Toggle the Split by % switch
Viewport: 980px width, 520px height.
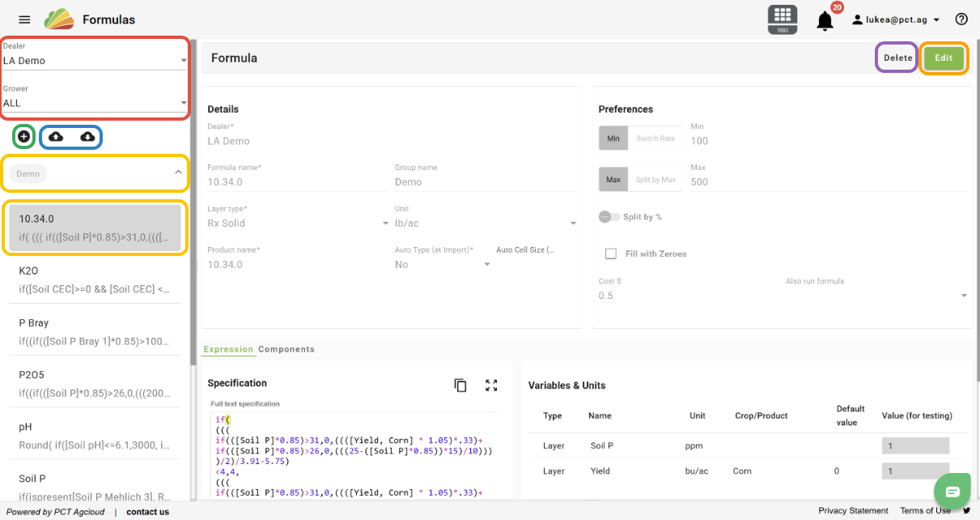coord(609,217)
